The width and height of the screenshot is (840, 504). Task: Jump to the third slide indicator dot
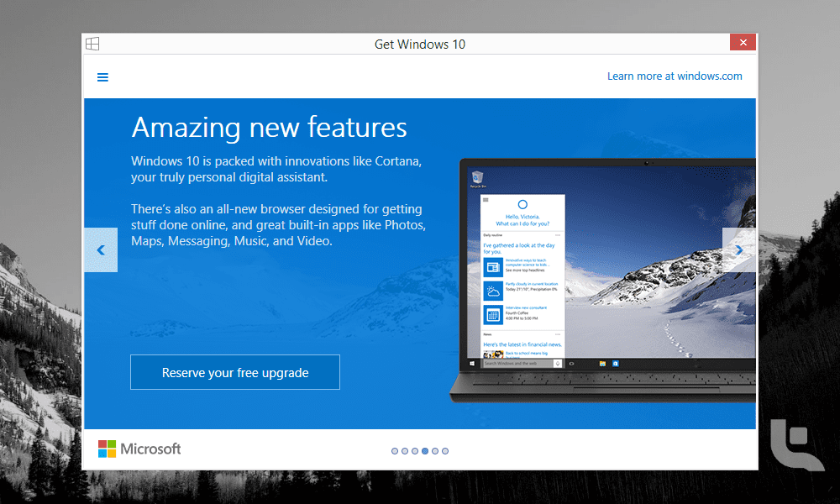415,451
